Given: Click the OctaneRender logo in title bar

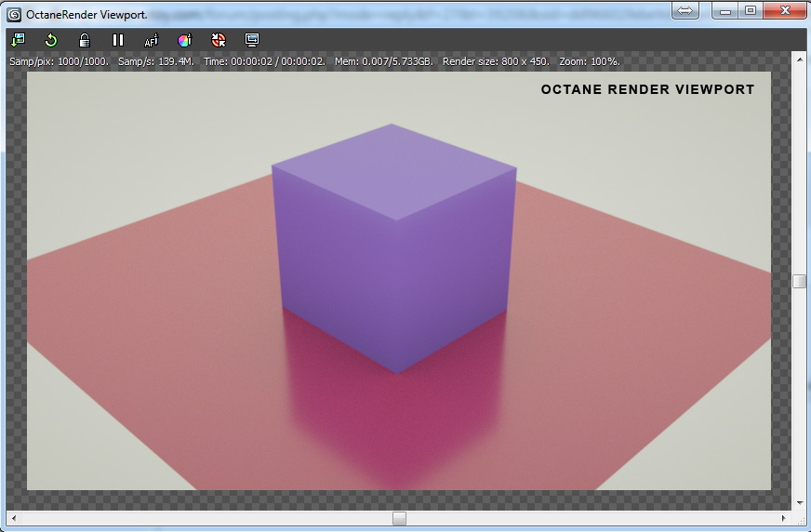Looking at the screenshot, I should point(14,14).
